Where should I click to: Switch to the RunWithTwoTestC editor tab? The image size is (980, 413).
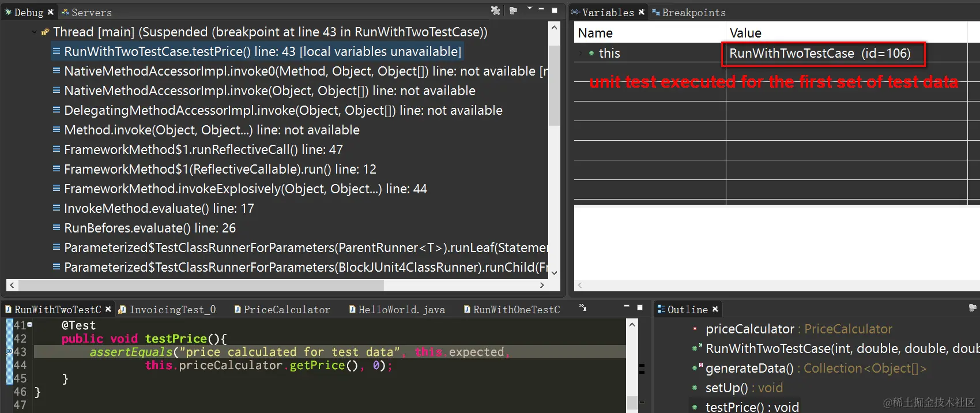pos(57,310)
